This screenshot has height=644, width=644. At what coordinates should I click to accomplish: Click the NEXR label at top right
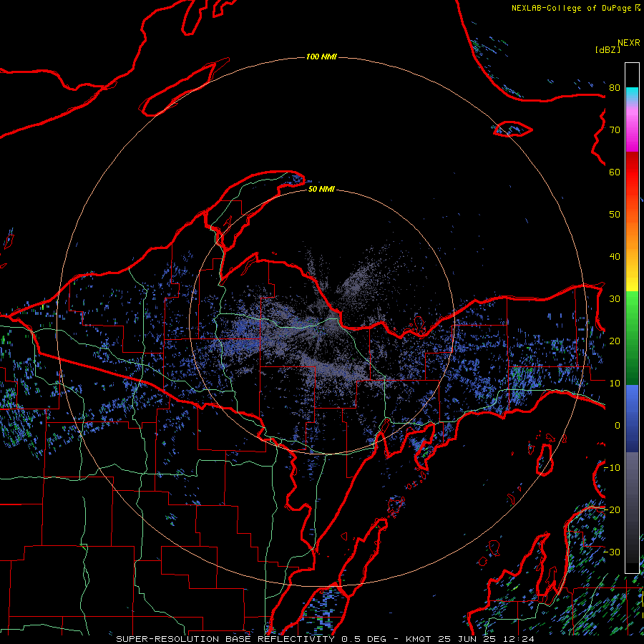629,43
